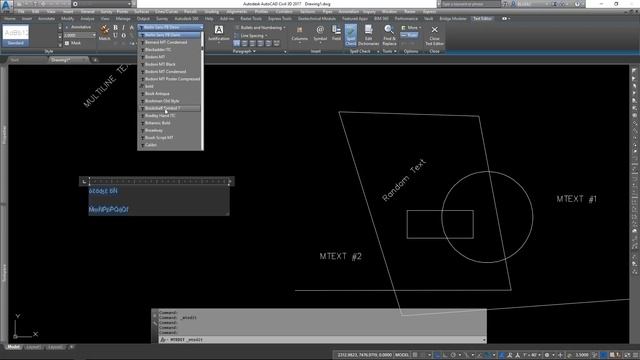The height and width of the screenshot is (360, 640).
Task: Open the Justification tool
Action: pos(219,33)
